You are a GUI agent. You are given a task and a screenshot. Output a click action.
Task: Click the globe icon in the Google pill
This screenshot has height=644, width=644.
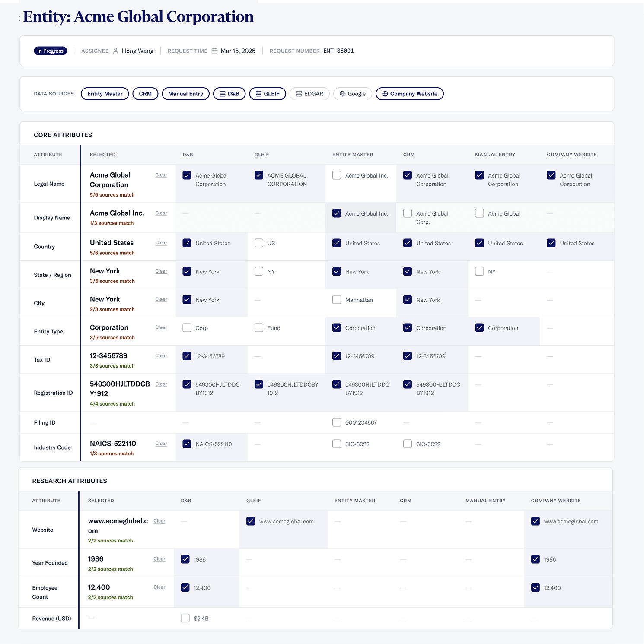pos(342,94)
